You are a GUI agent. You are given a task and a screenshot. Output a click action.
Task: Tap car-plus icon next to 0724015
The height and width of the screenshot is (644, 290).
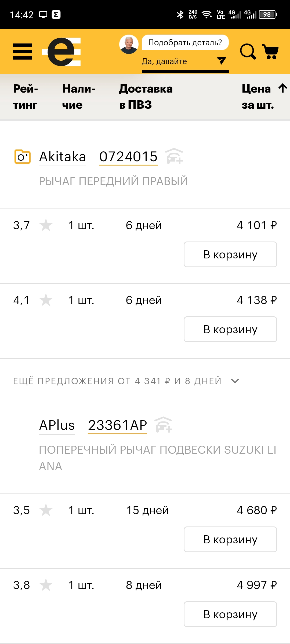click(x=174, y=156)
